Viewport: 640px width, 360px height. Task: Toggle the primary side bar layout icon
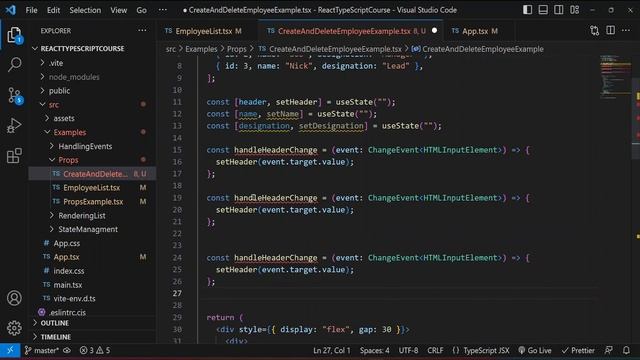(x=527, y=10)
